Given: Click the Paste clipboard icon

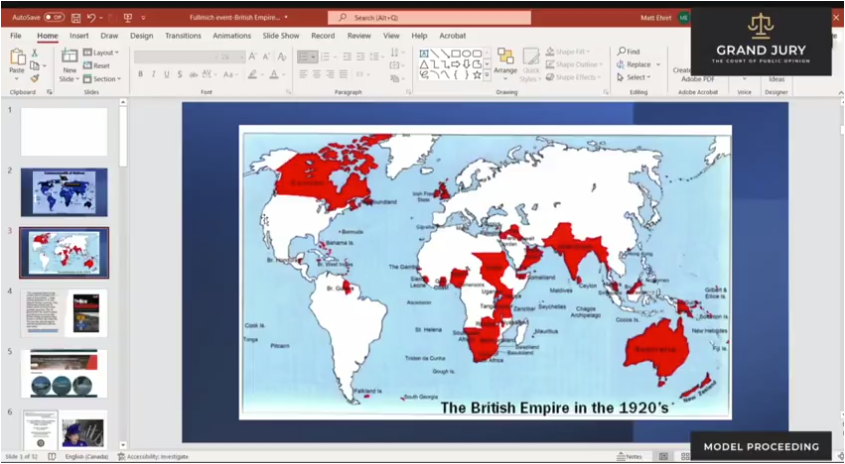Looking at the screenshot, I should 17,57.
